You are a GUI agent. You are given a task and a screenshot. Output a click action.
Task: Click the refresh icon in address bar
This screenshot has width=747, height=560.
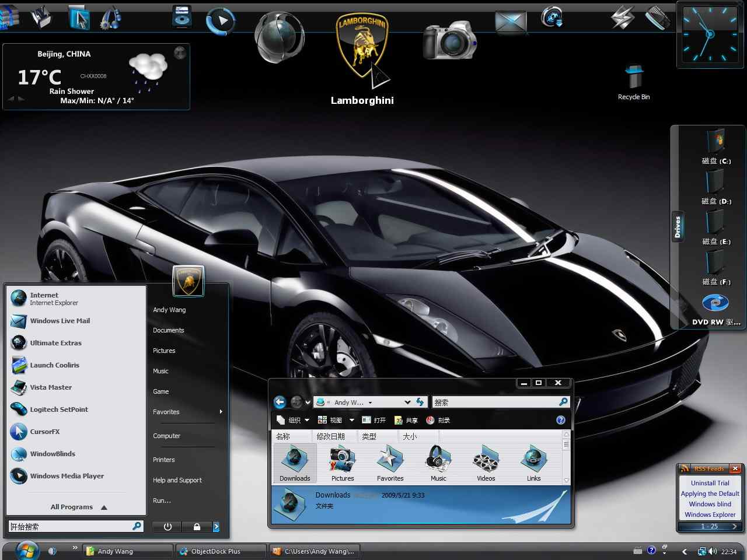click(x=420, y=402)
